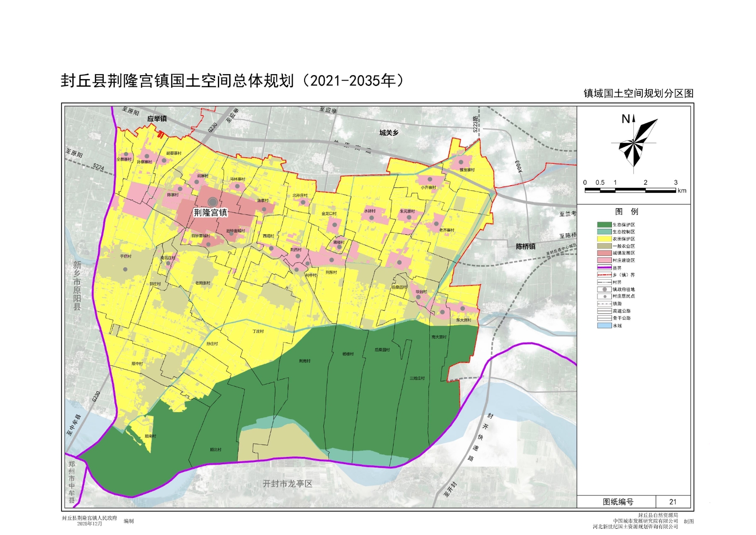Click the 荆隆宫镇 town name label
This screenshot has height=535, width=756.
[210, 213]
